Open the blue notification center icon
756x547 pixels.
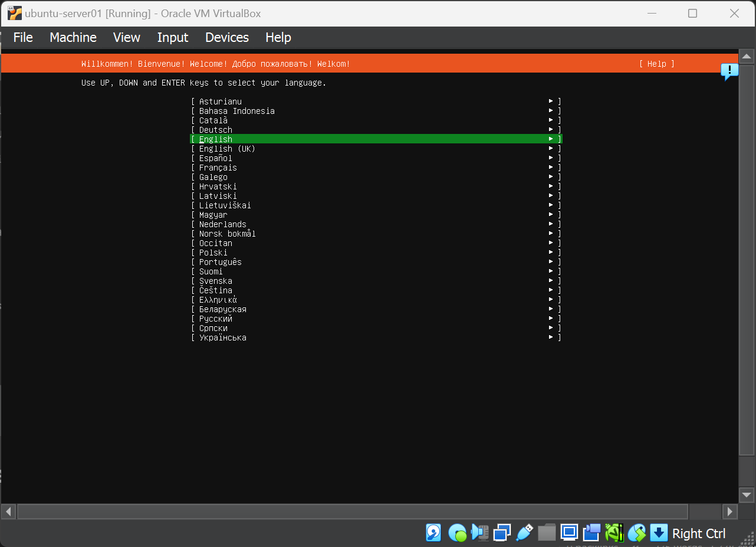coord(729,71)
